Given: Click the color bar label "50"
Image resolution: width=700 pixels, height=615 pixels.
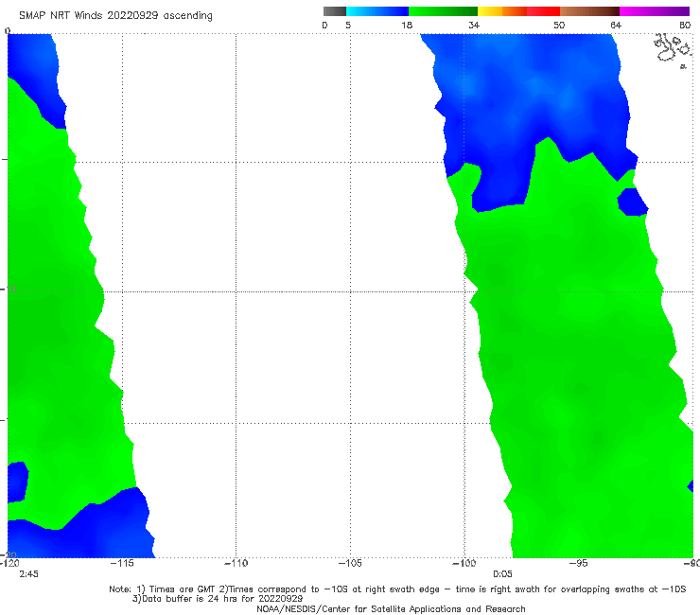Looking at the screenshot, I should [x=559, y=26].
